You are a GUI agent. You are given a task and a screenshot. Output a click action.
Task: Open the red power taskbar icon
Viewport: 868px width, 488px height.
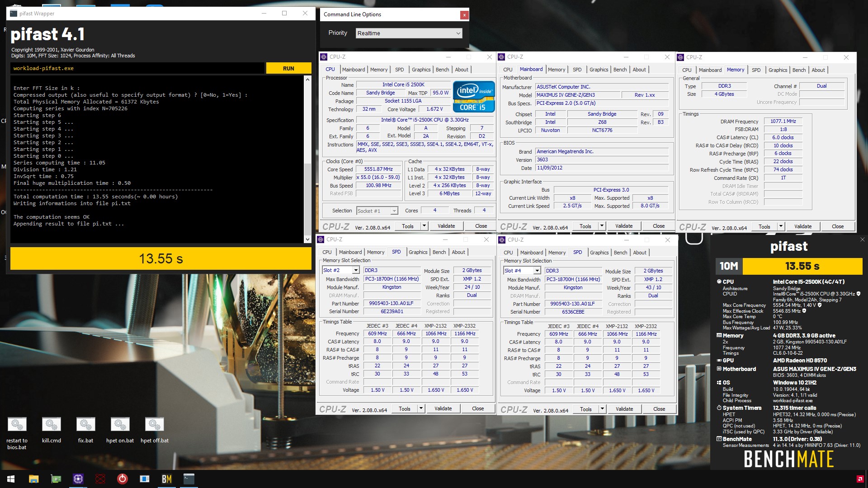[123, 479]
